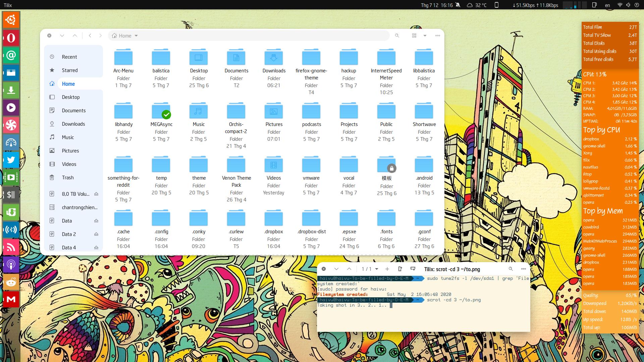Open Downloads in the sidebar
The height and width of the screenshot is (362, 644).
73,124
